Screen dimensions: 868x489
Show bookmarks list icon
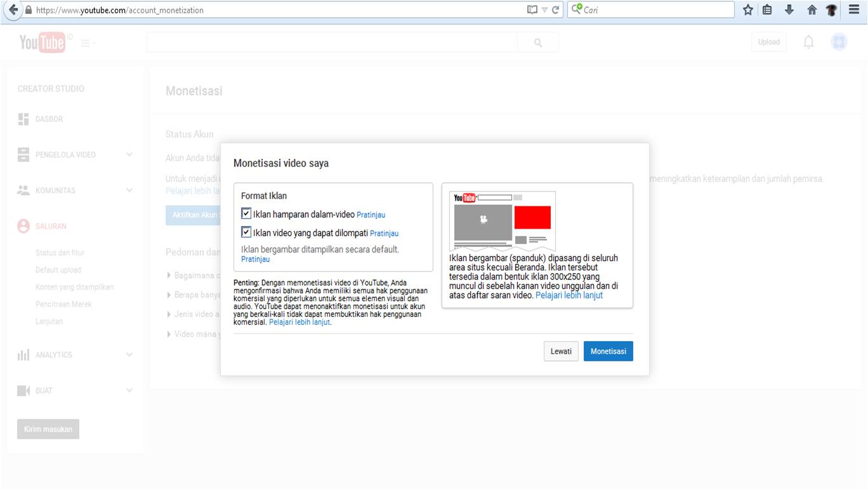pos(768,10)
